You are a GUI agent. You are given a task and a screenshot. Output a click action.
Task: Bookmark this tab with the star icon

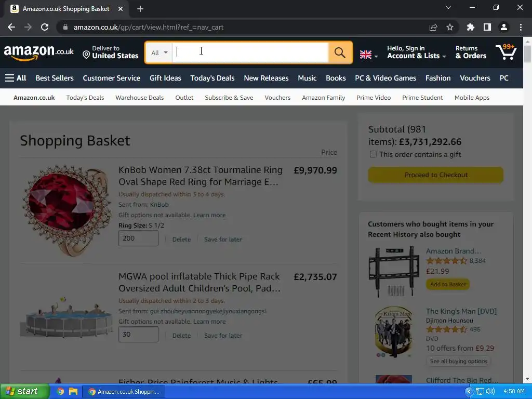[x=450, y=27]
